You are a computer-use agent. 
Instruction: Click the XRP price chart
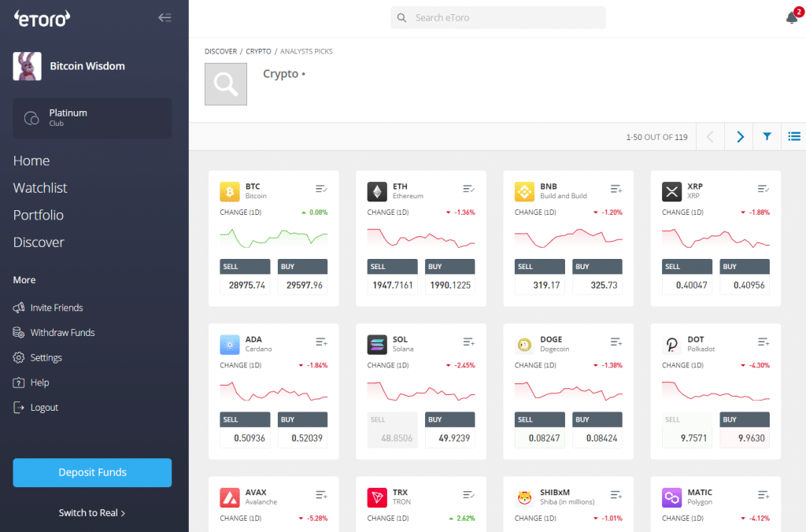(x=715, y=238)
